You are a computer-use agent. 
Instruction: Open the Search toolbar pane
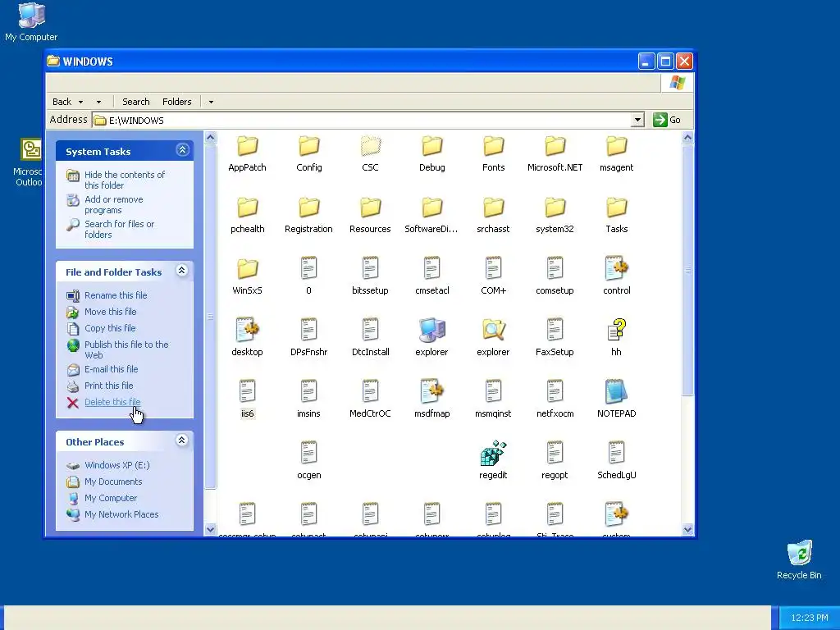tap(135, 102)
